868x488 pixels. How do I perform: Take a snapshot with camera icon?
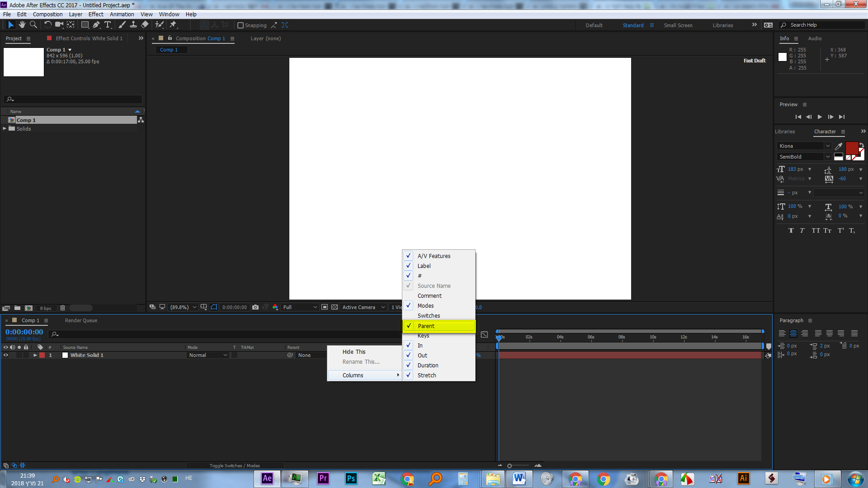255,307
